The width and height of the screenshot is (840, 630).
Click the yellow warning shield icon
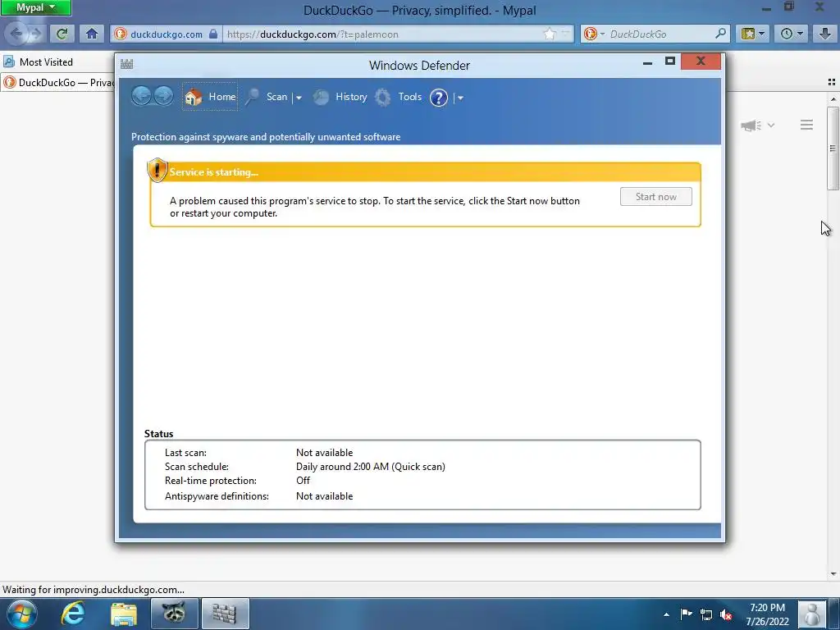tap(157, 171)
